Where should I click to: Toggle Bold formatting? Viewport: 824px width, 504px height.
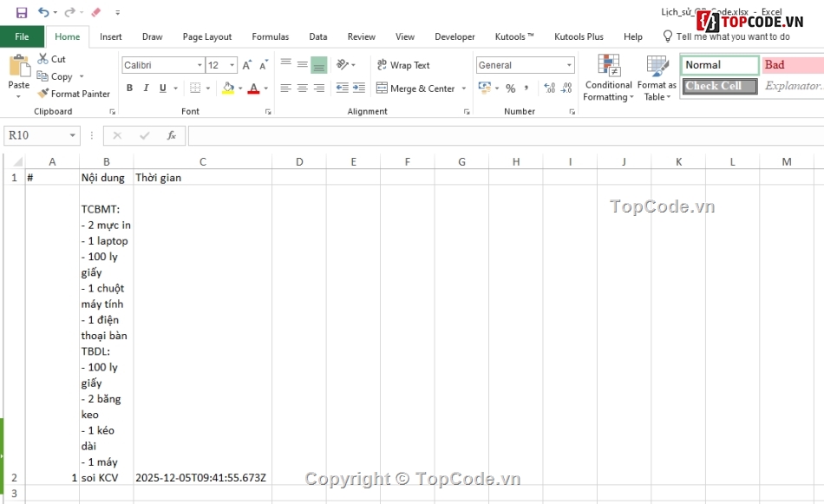(x=130, y=88)
